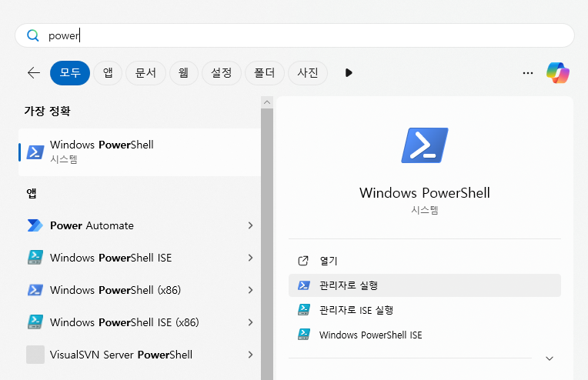Viewport: 588px width, 380px height.
Task: Click the Windows PowerShell ISE result icon
Action: coord(35,258)
